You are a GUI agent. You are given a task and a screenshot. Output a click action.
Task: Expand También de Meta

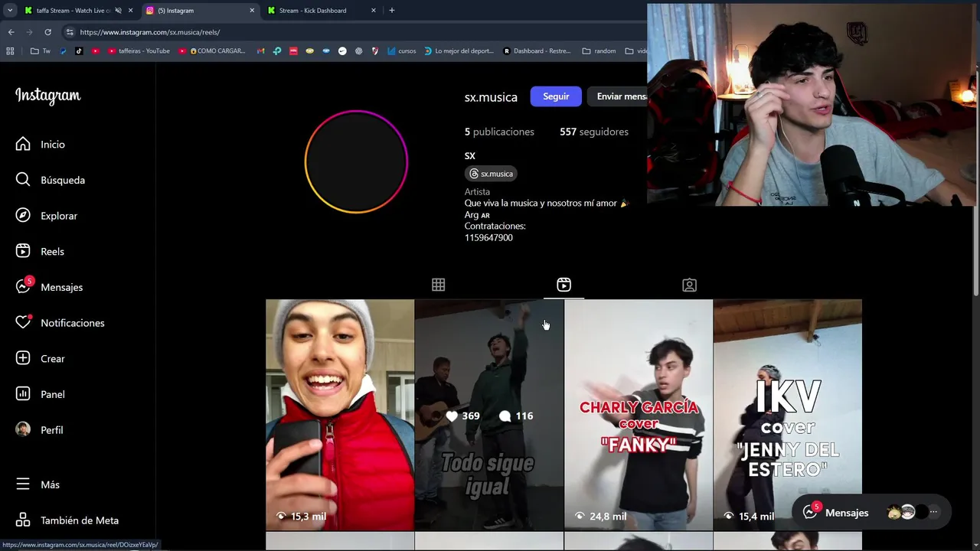coord(67,520)
